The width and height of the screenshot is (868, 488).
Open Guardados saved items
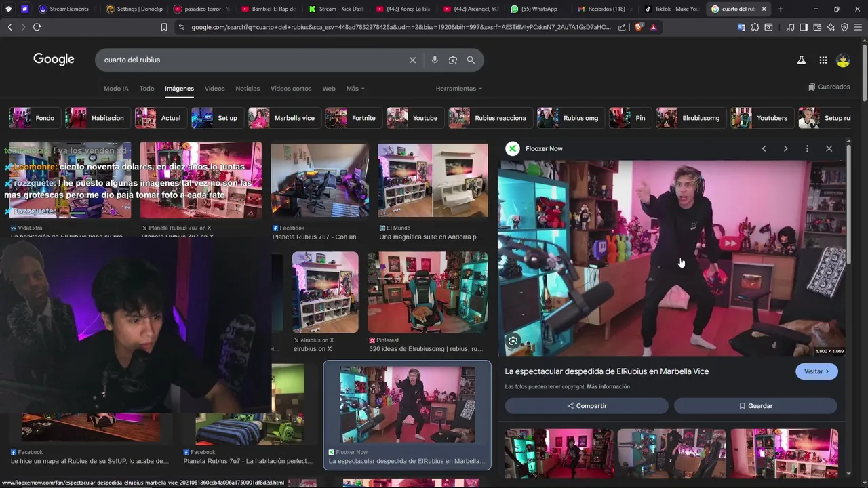click(829, 87)
